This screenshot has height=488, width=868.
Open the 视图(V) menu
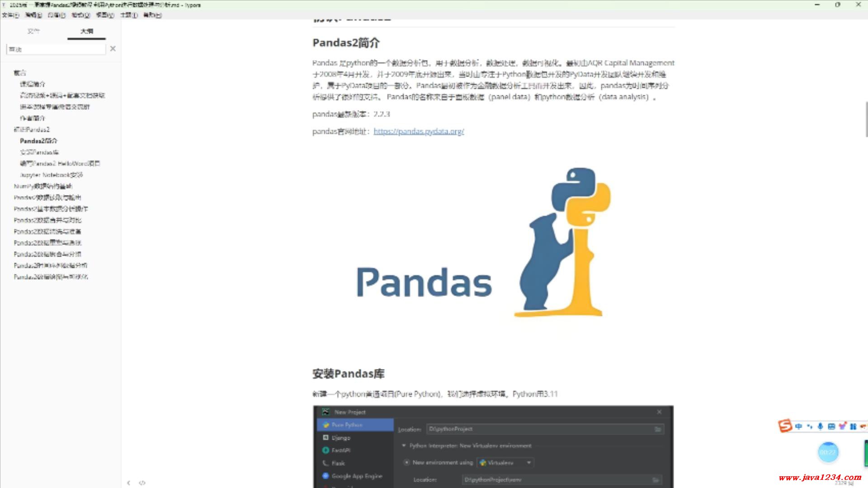point(105,15)
